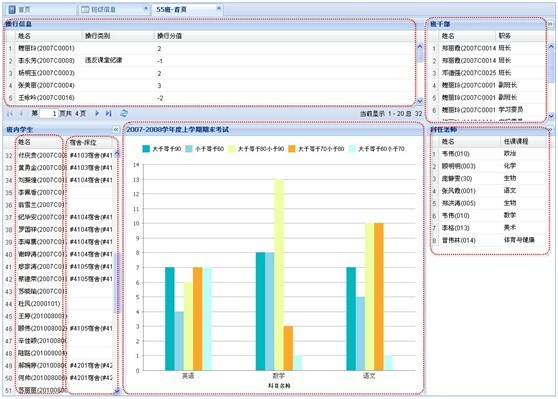Close the 班级信息 tab
The height and width of the screenshot is (399, 558).
coord(146,9)
